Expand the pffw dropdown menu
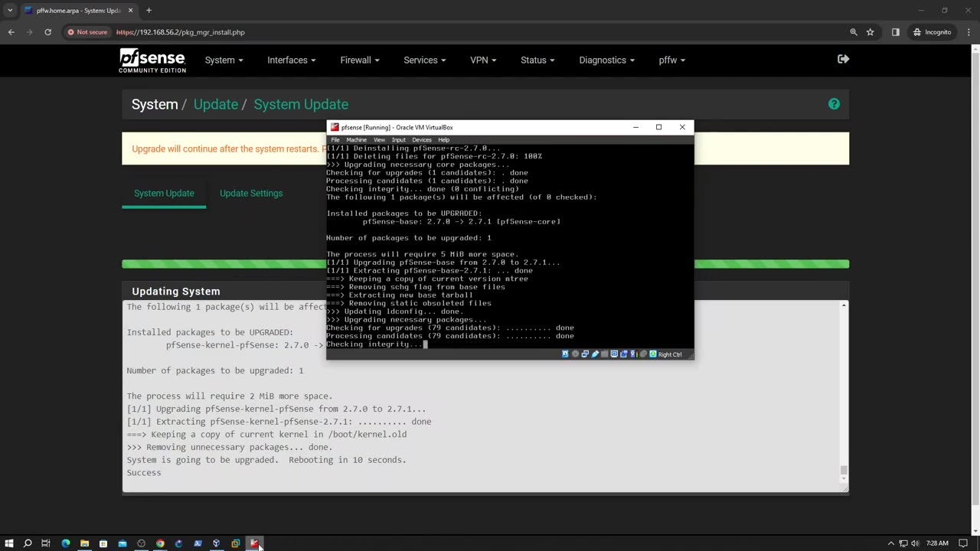 click(672, 60)
